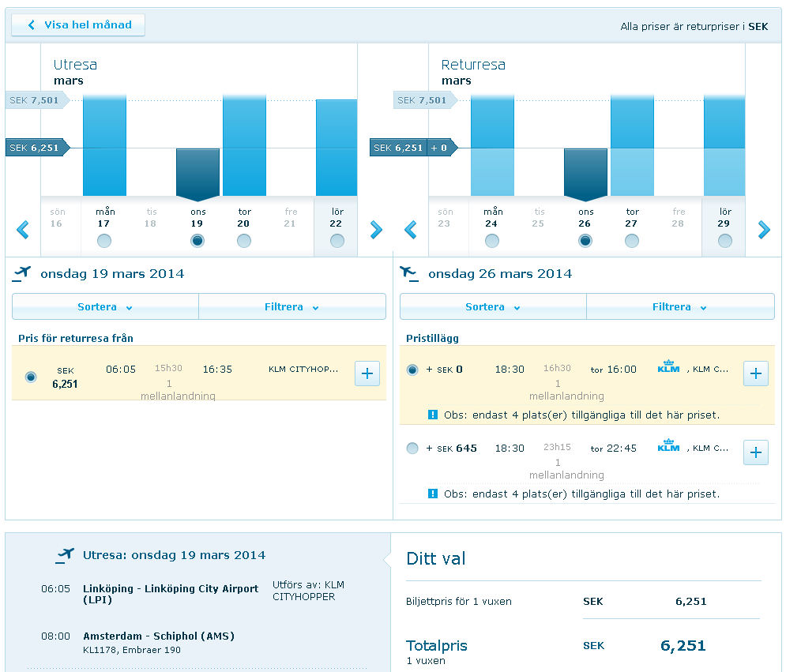Click next week arrow in Utresa calendar

point(376,230)
